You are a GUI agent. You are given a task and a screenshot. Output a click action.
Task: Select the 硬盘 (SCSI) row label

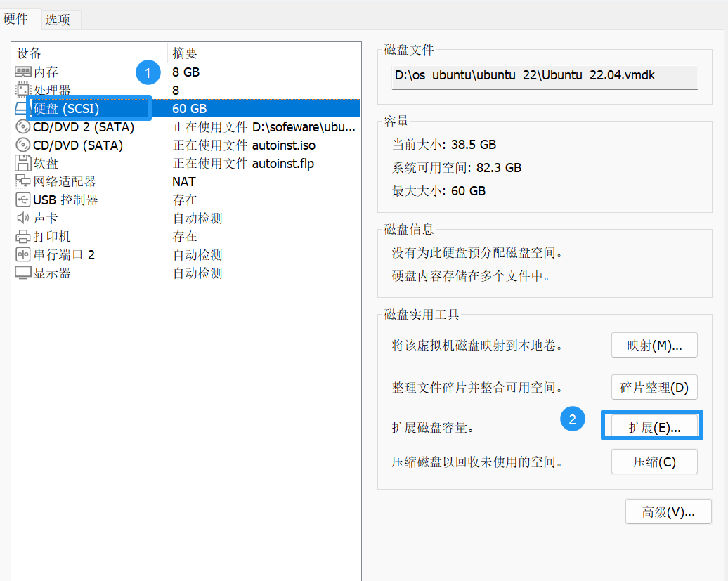(66, 109)
